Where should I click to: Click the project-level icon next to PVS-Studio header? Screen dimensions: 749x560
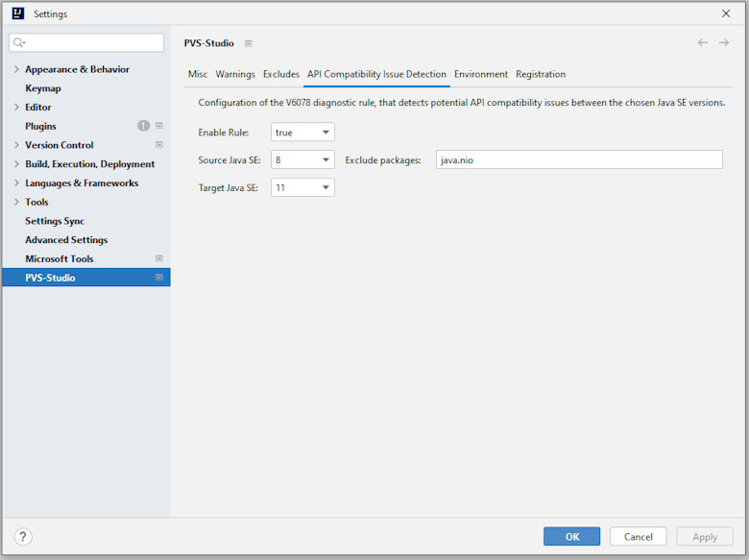(x=249, y=43)
